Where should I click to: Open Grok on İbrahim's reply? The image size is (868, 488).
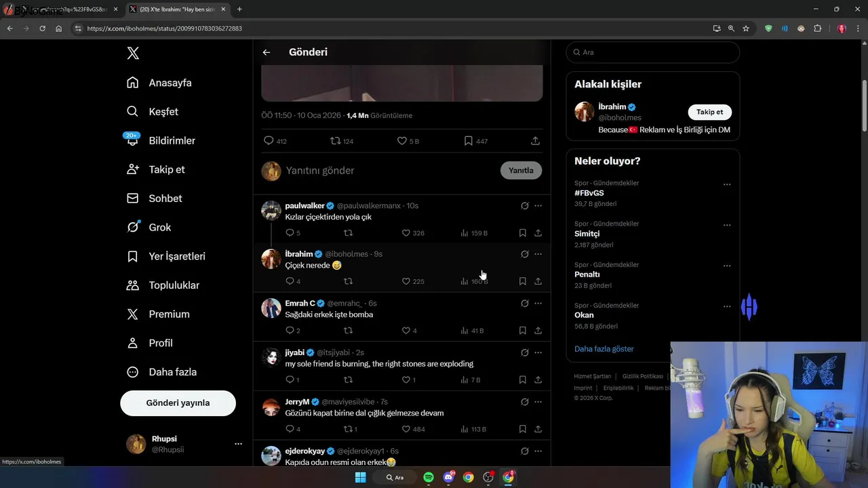coord(524,254)
